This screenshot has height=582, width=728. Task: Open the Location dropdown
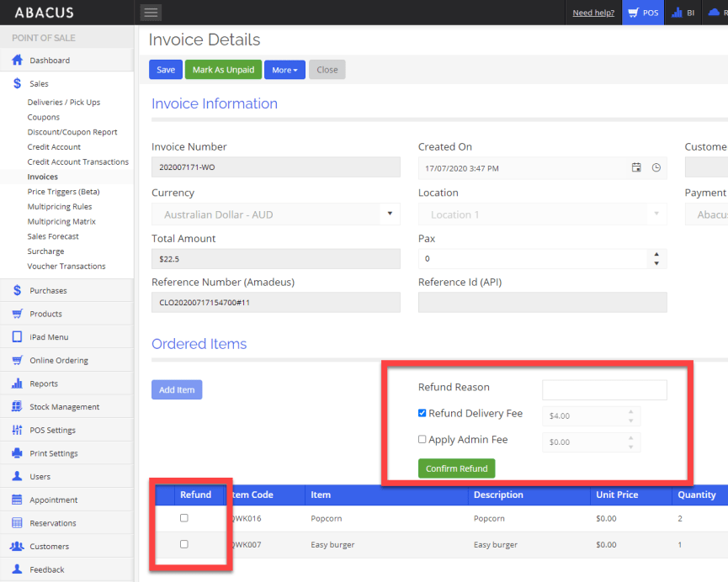click(542, 214)
